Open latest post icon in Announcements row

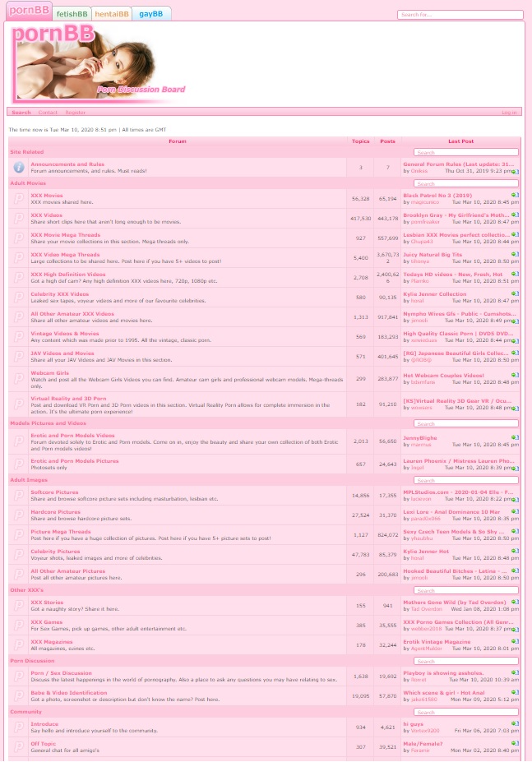coord(515,171)
